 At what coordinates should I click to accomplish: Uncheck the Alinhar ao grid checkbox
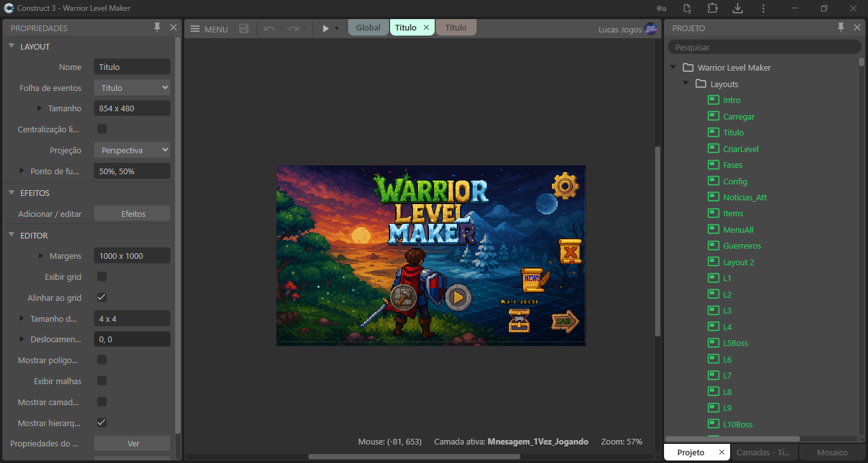[102, 297]
